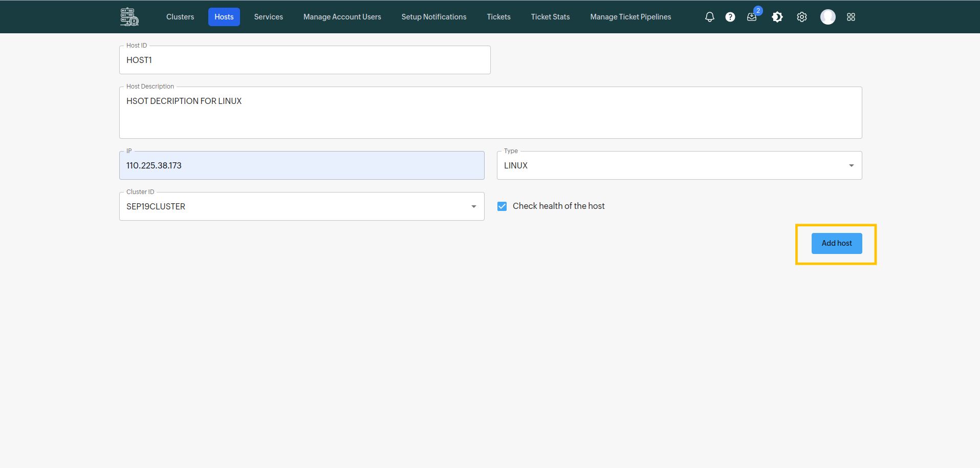The width and height of the screenshot is (980, 468).
Task: Expand the Cluster ID dropdown
Action: [x=302, y=206]
